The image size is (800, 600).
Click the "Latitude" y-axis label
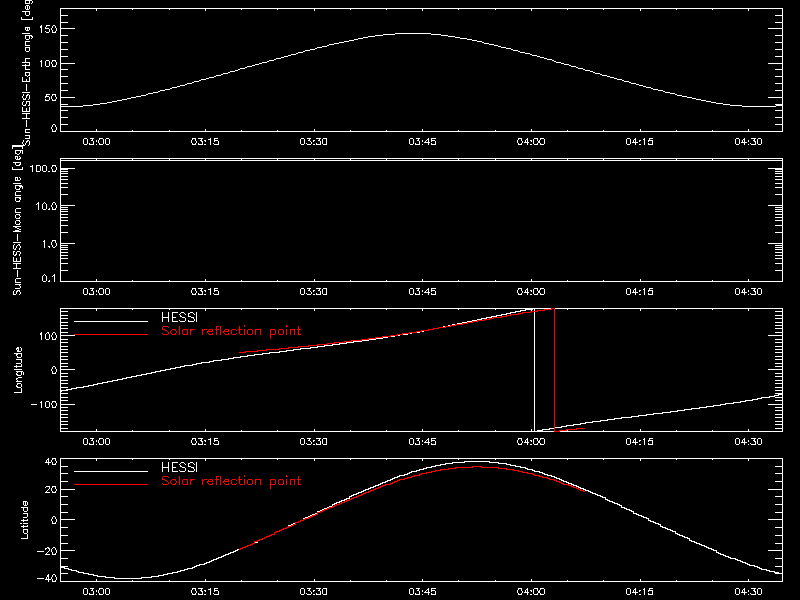(24, 519)
